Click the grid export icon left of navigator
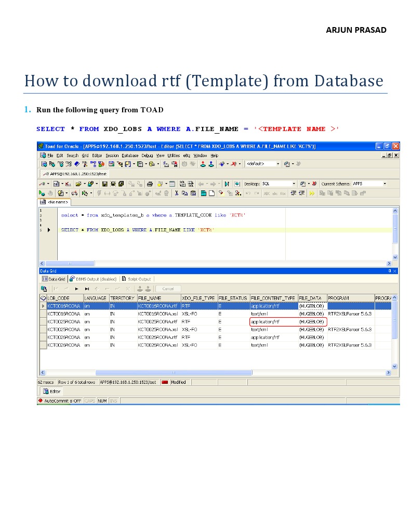This screenshot has height=532, width=411. point(44,289)
